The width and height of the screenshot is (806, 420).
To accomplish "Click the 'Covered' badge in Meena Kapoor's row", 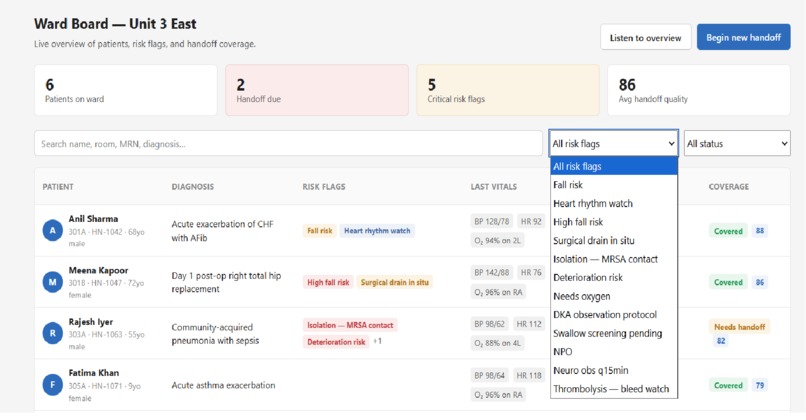I will coord(728,282).
